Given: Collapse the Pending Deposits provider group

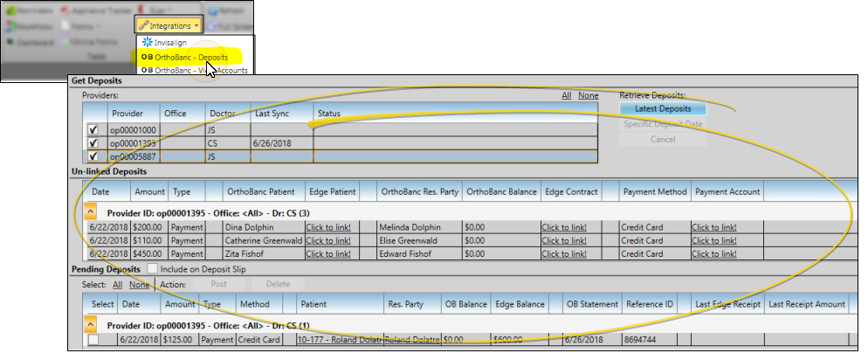Looking at the screenshot, I should pos(90,325).
